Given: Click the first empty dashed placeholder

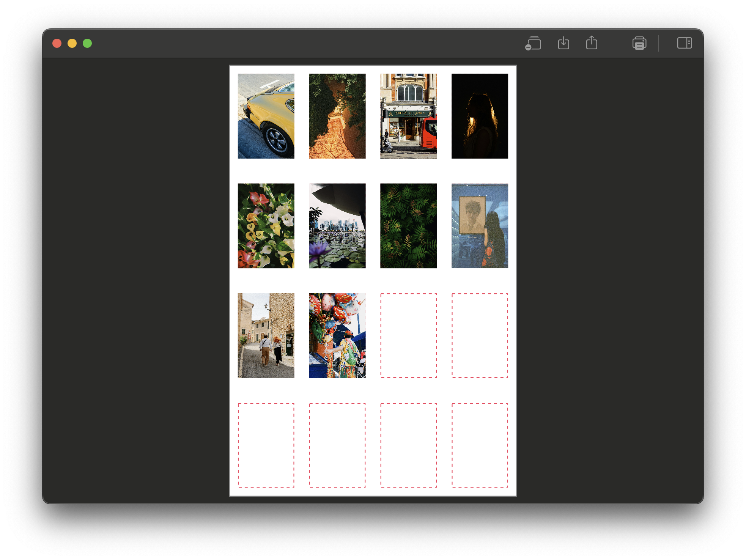Looking at the screenshot, I should [409, 335].
